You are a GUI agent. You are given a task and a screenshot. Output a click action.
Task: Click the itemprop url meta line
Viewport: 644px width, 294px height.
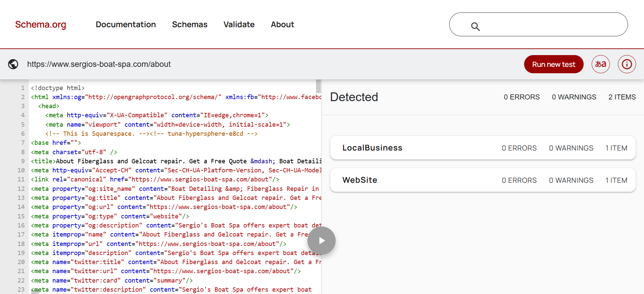tap(159, 244)
